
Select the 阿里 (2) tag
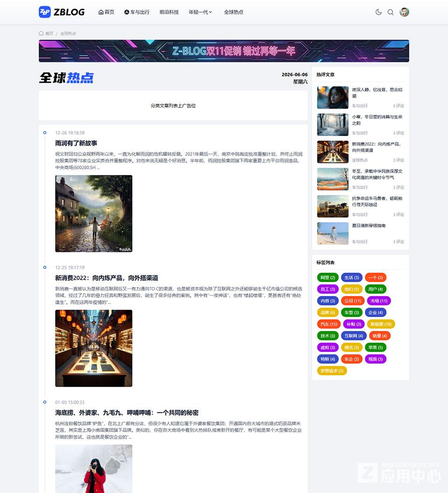pos(328,278)
